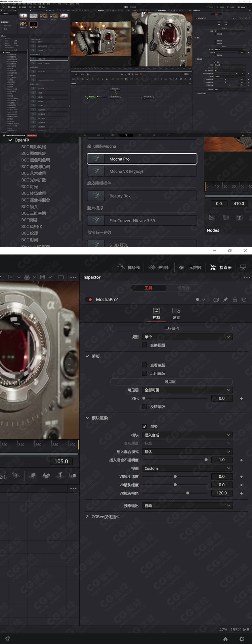Open the home icon at bottom bar

tap(225, 639)
